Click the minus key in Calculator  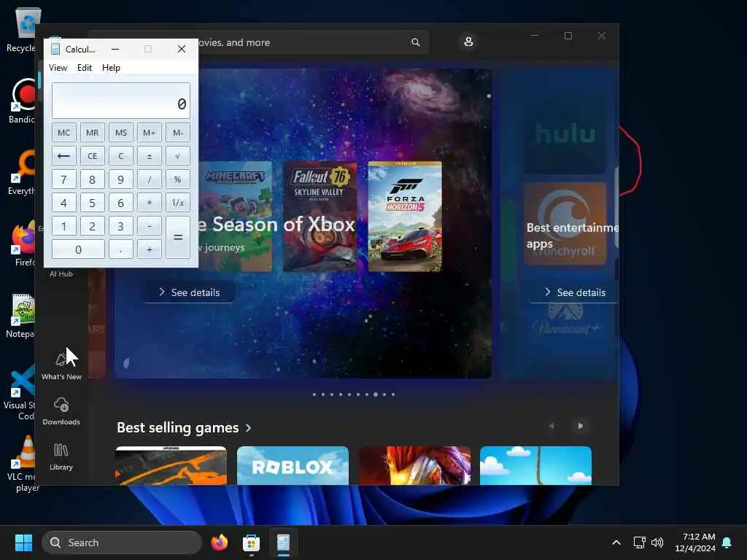[149, 226]
